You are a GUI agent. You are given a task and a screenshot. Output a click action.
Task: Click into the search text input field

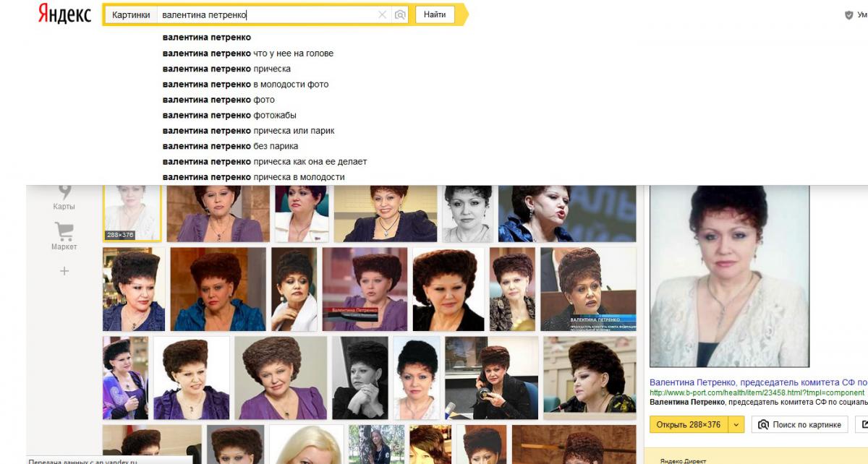point(268,14)
